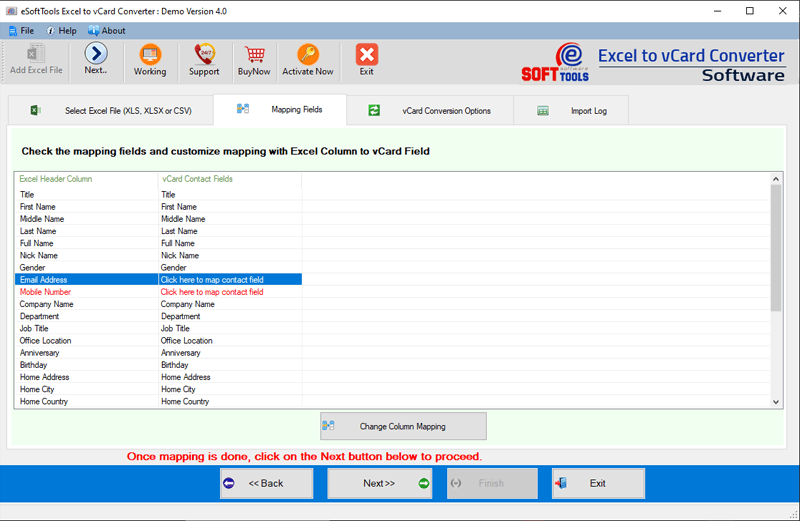Image resolution: width=800 pixels, height=521 pixels.
Task: Switch to Import Log tab
Action: pos(571,110)
